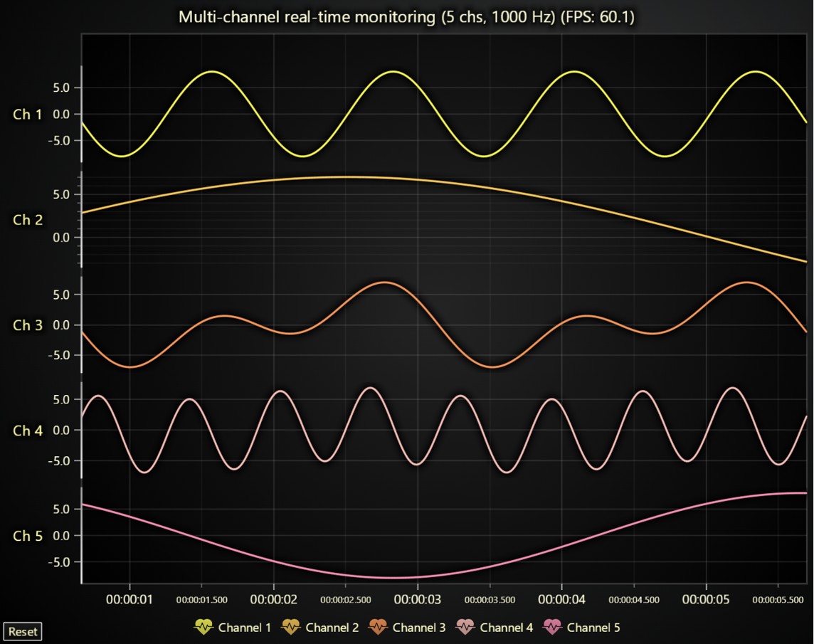Click the 00:00:02 time axis label
The height and width of the screenshot is (644, 814).
(x=273, y=599)
